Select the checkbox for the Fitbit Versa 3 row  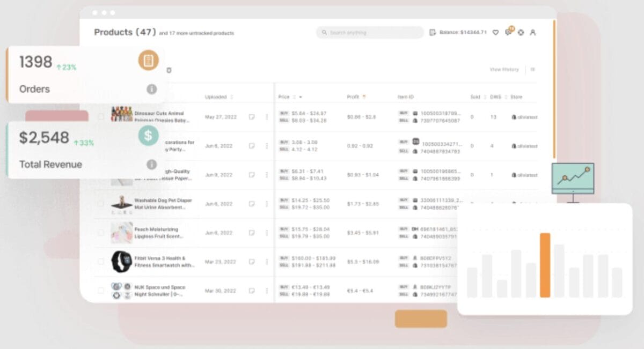100,262
